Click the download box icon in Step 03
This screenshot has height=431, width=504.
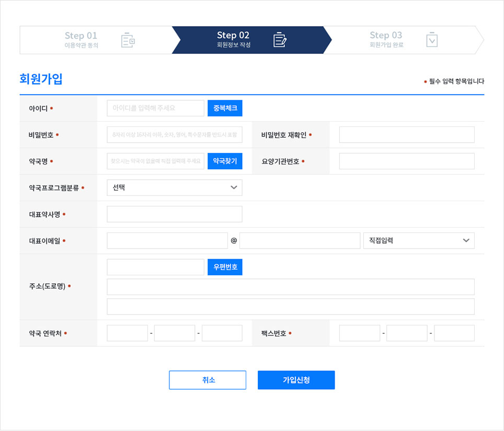[x=431, y=39]
